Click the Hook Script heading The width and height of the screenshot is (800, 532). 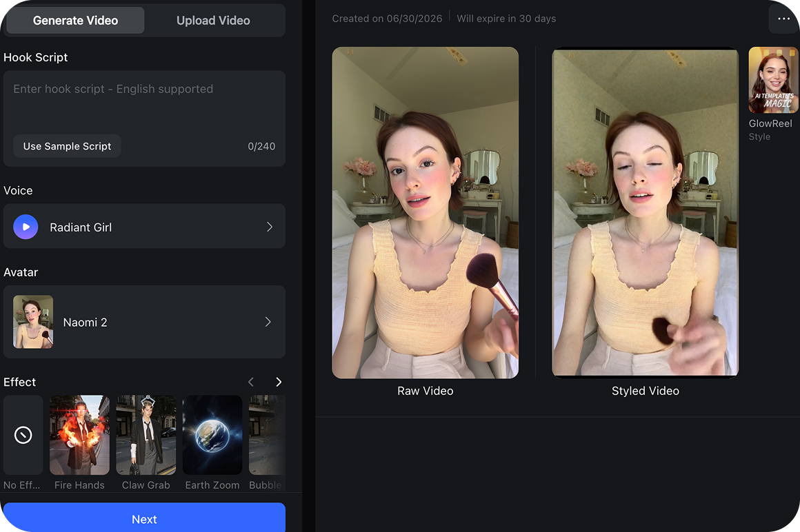35,57
